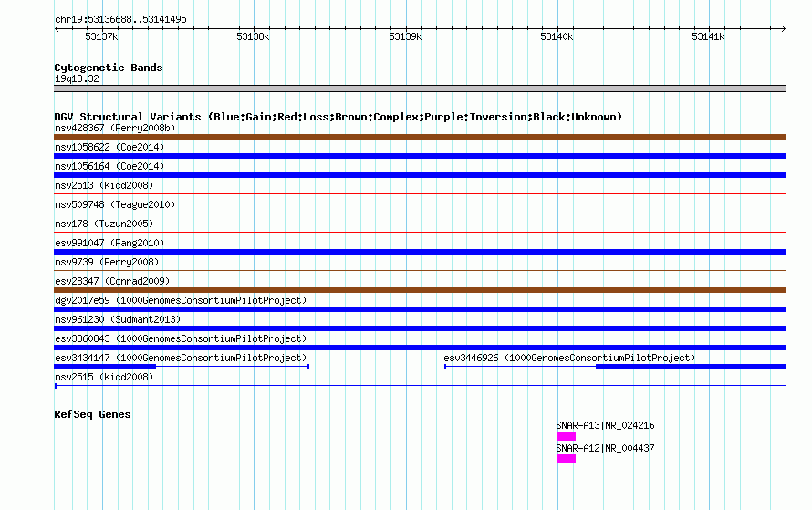Screen dimensions: 812x510
Task: Click the blue nsv1056164 gain bar
Action: coord(420,175)
